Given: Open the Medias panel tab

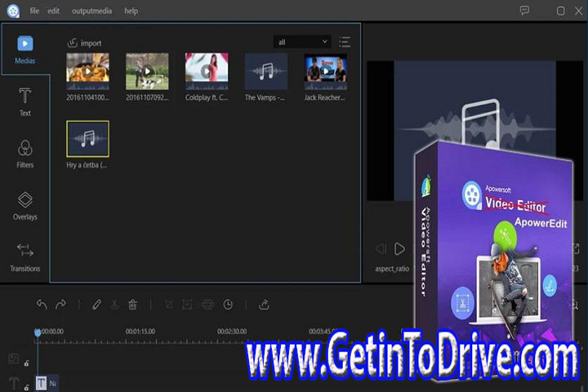Looking at the screenshot, I should pyautogui.click(x=24, y=50).
